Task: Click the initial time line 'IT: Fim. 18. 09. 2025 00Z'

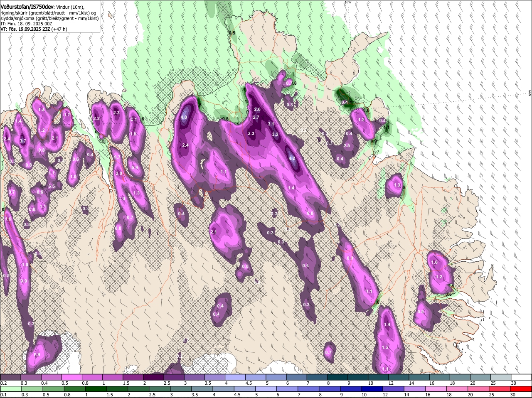Action: 26,24
